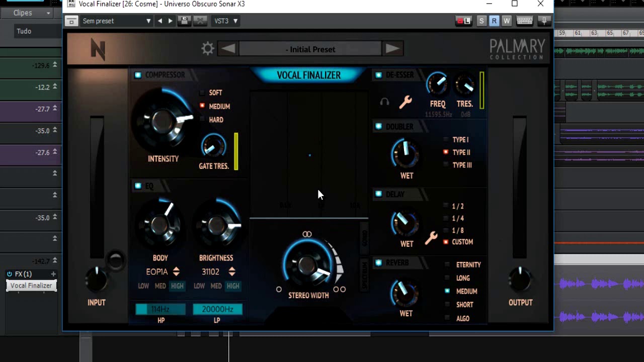This screenshot has height=362, width=644.
Task: Click the W write automation button
Action: pos(507,21)
